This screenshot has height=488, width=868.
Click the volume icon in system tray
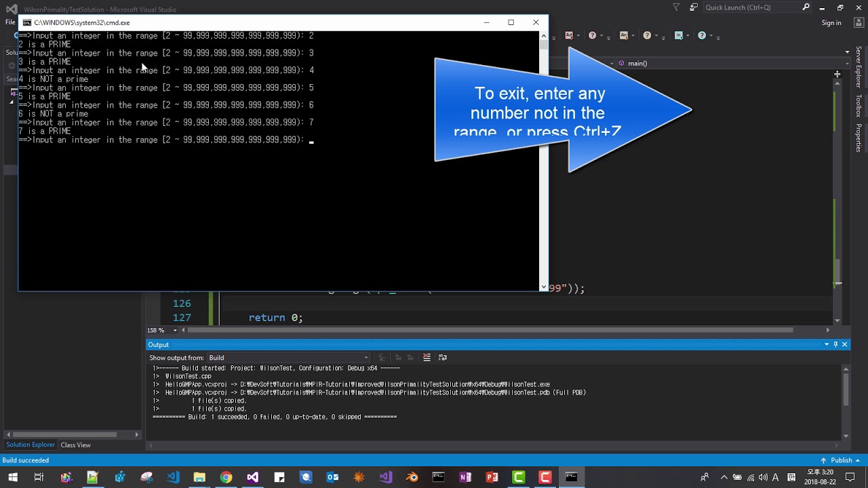(762, 477)
